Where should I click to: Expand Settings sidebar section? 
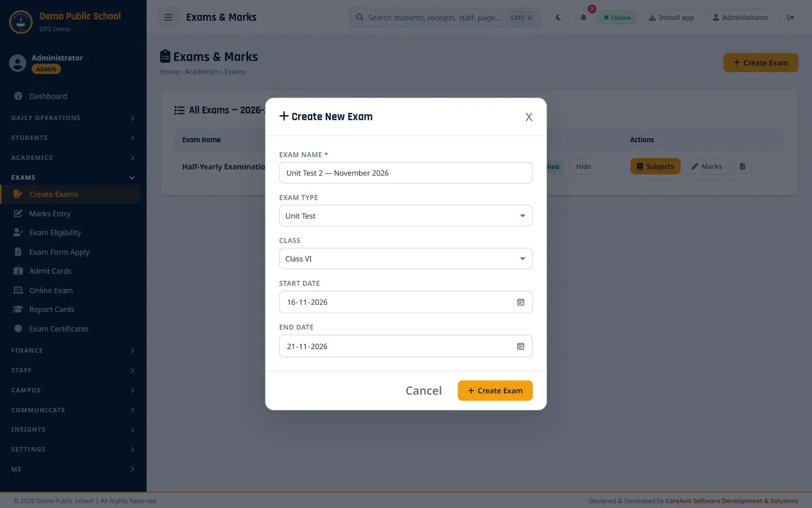tap(73, 449)
